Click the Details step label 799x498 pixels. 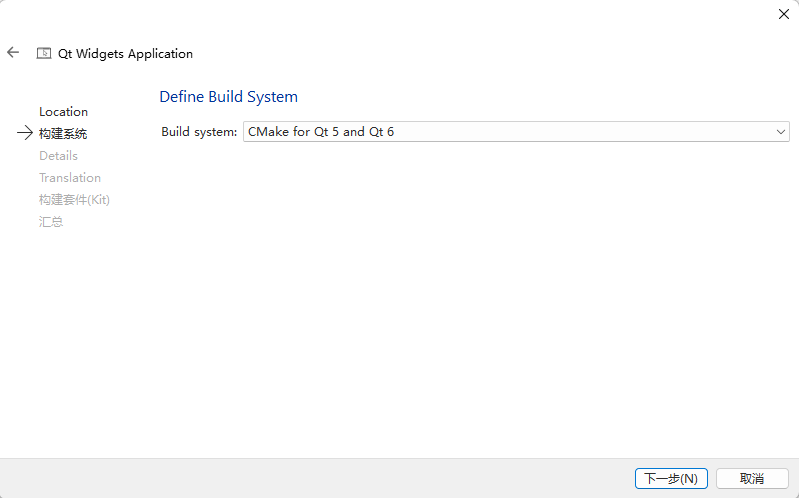click(59, 155)
